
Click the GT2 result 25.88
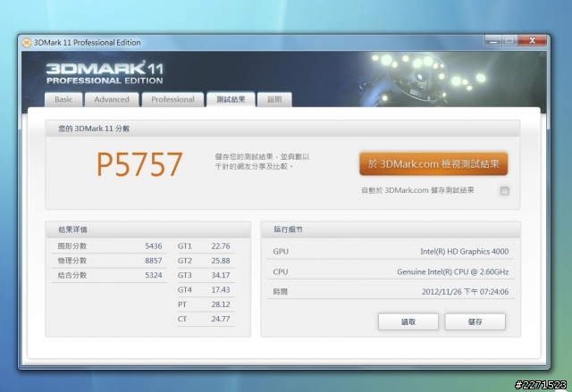click(x=221, y=261)
